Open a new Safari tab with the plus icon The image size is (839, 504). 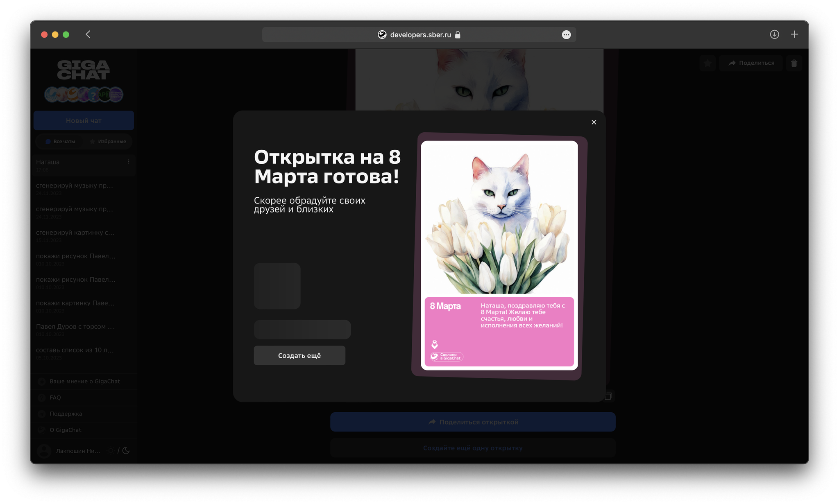tap(794, 34)
